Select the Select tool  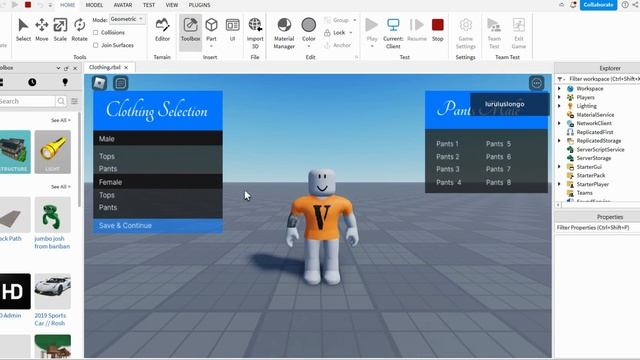pos(23,29)
